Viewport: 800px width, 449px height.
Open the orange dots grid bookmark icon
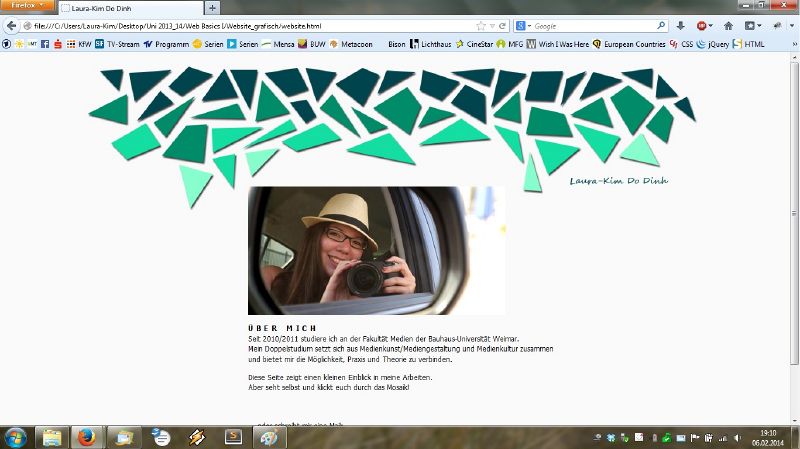click(x=71, y=44)
